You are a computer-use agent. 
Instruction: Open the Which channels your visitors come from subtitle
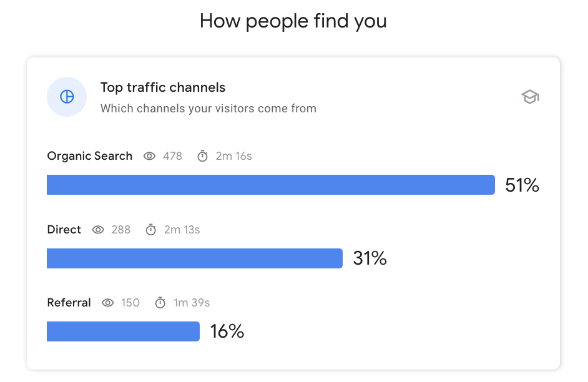click(208, 108)
